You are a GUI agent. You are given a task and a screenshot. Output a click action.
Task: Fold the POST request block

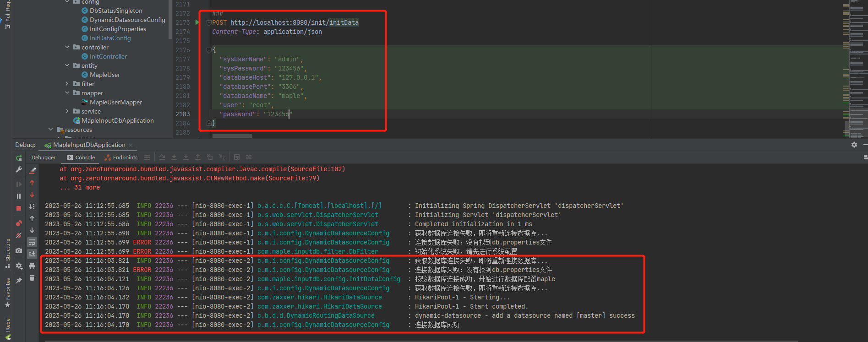(209, 22)
